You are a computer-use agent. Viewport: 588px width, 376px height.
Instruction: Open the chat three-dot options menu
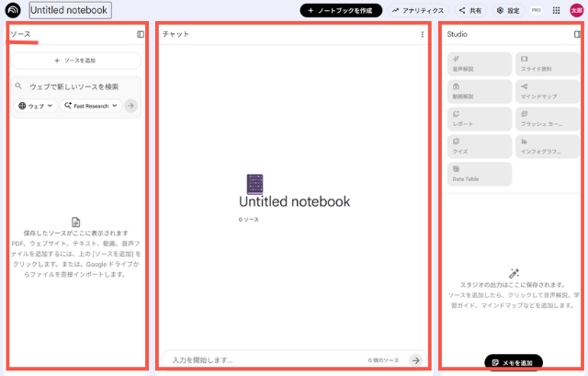(423, 34)
